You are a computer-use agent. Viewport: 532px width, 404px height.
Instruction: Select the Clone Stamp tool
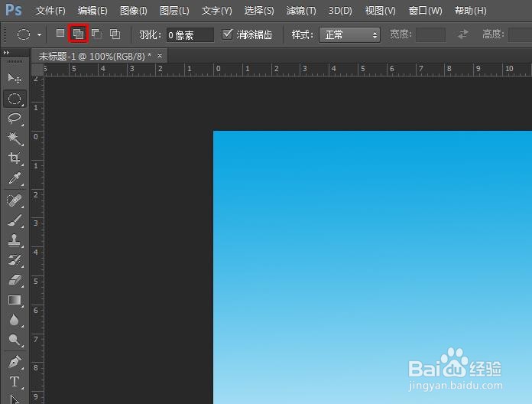[15, 240]
